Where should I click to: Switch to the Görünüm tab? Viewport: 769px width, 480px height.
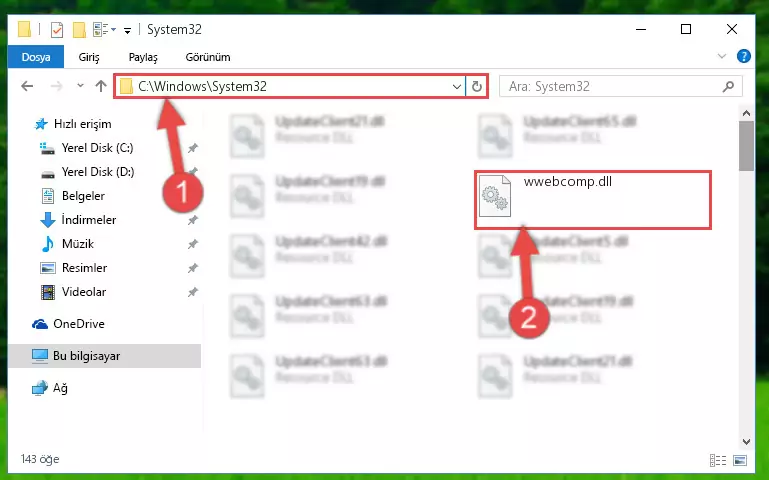pyautogui.click(x=208, y=57)
